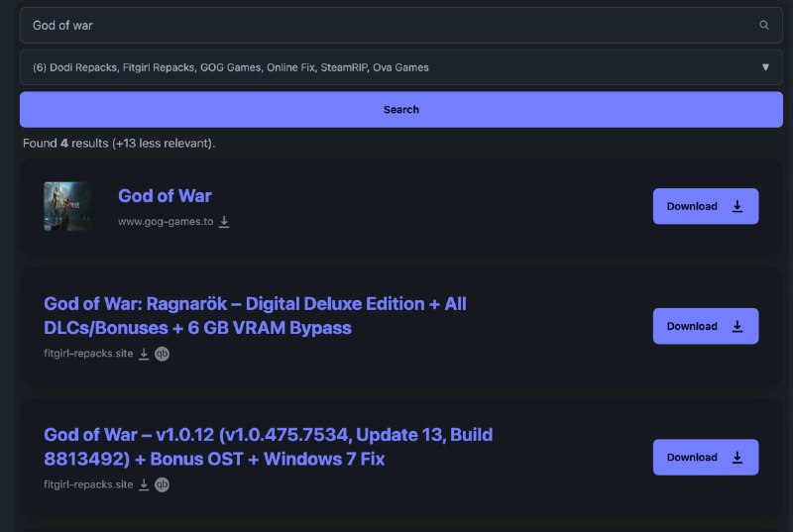Click the qBittorrent icon under v1.0.12 result
793x532 pixels.
pyautogui.click(x=162, y=484)
